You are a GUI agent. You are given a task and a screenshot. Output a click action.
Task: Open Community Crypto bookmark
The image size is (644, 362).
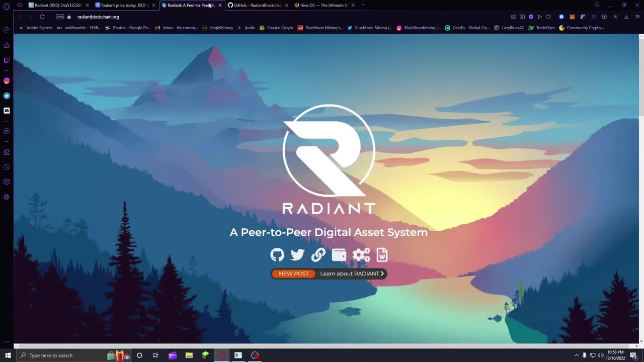click(x=581, y=28)
